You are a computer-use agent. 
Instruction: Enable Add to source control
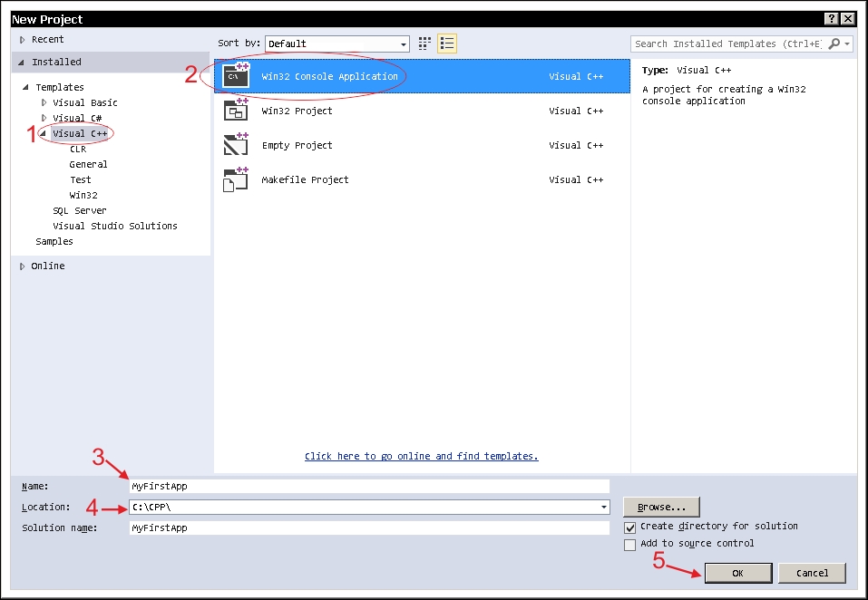(629, 545)
